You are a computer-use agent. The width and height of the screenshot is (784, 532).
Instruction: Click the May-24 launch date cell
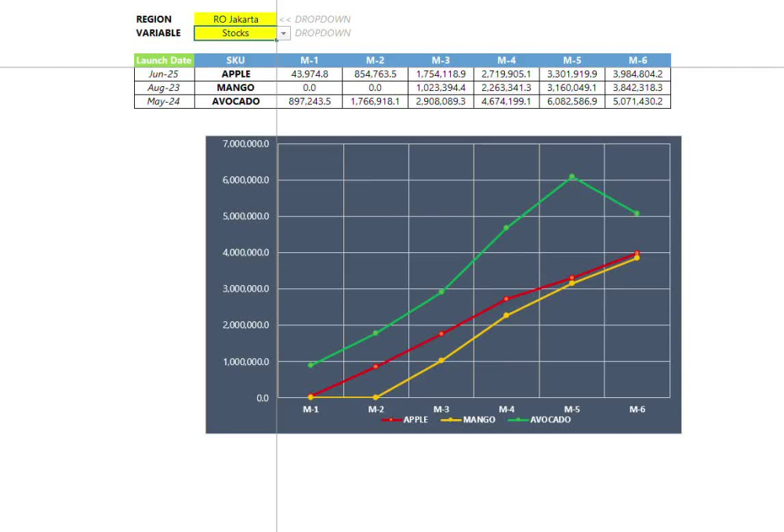(164, 101)
